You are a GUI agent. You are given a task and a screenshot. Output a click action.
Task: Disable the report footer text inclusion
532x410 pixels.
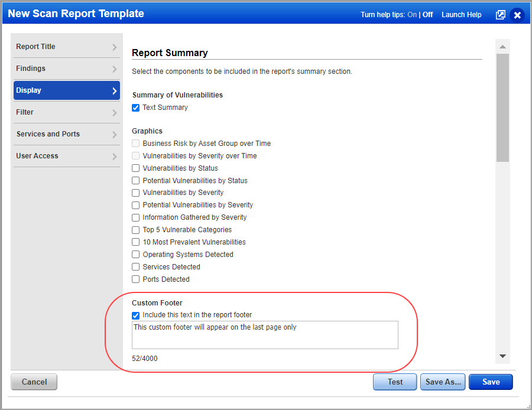coord(135,315)
